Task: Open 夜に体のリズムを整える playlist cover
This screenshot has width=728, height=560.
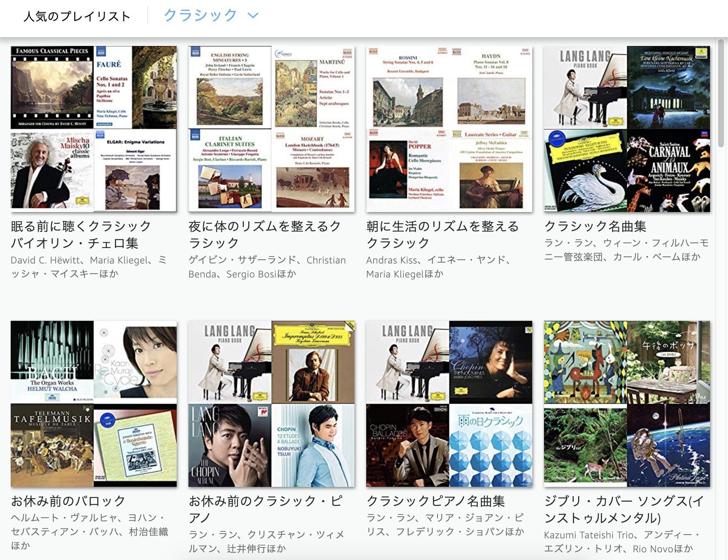Action: (x=271, y=129)
